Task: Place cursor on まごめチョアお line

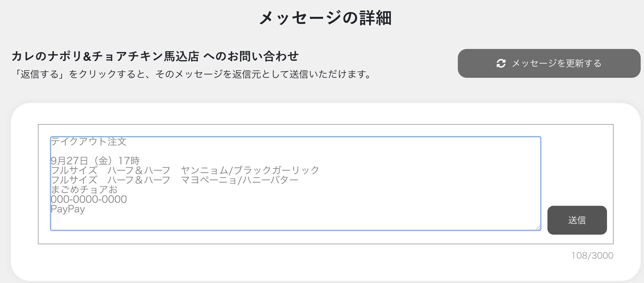Action: coord(84,190)
